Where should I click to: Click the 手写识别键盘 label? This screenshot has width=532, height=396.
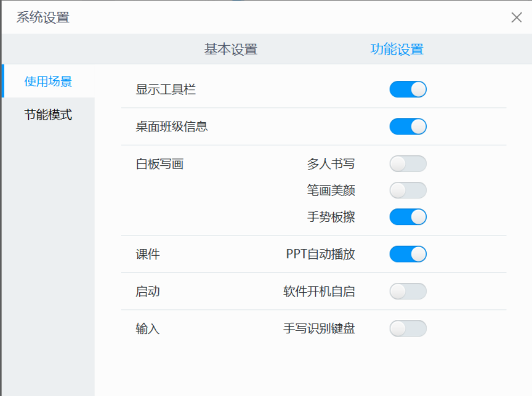click(319, 328)
